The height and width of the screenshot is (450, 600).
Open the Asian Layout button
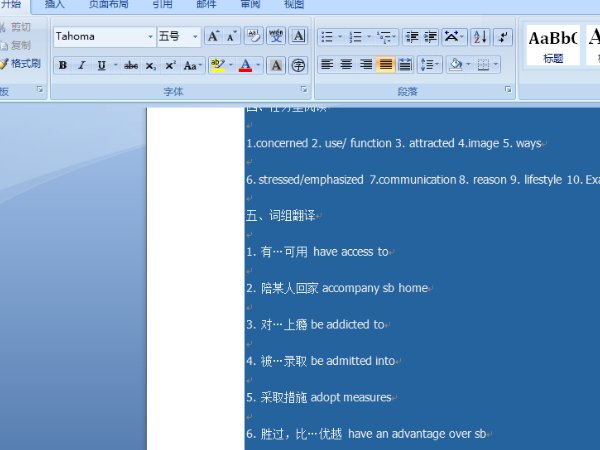(454, 37)
